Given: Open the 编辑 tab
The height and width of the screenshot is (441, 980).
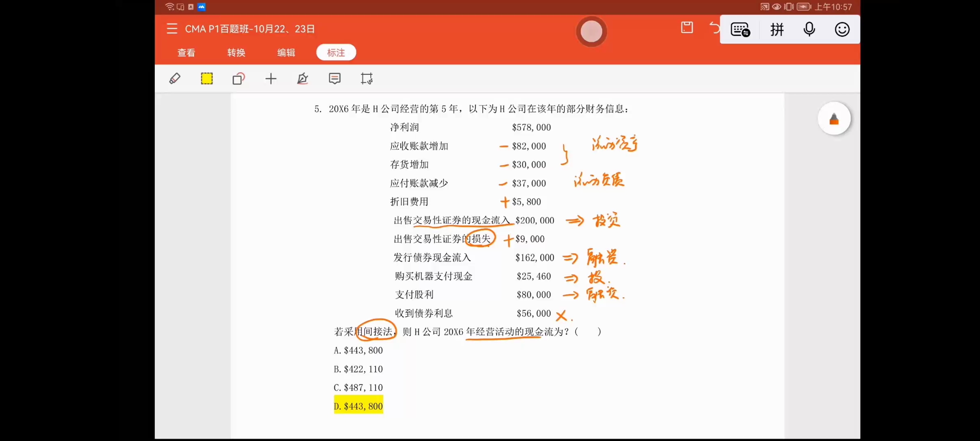Looking at the screenshot, I should tap(286, 53).
